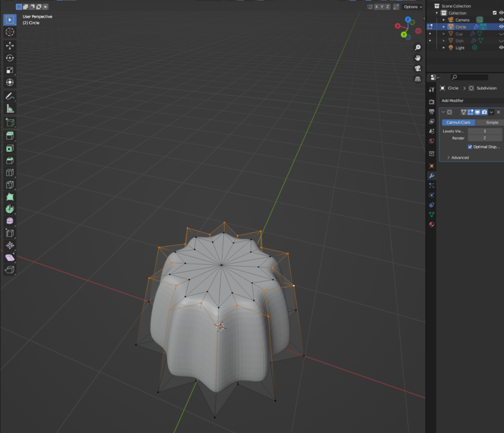This screenshot has height=433, width=504.
Task: Pick the Smooth vertices tool
Action: 10,221
